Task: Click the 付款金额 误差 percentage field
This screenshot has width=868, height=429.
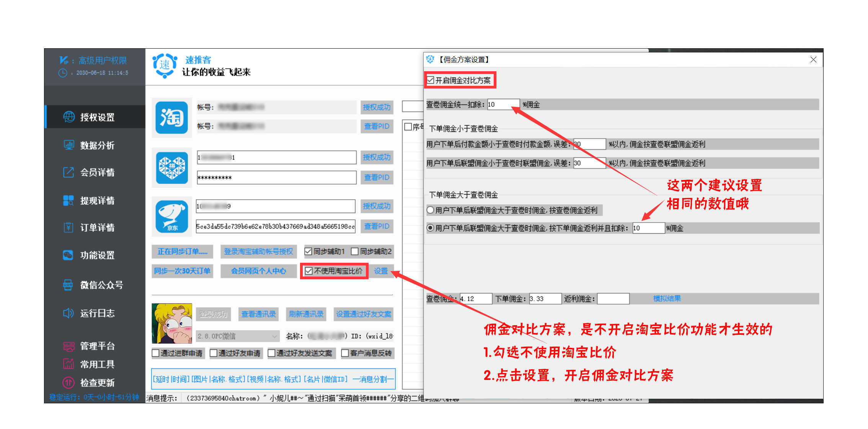Action: [589, 144]
